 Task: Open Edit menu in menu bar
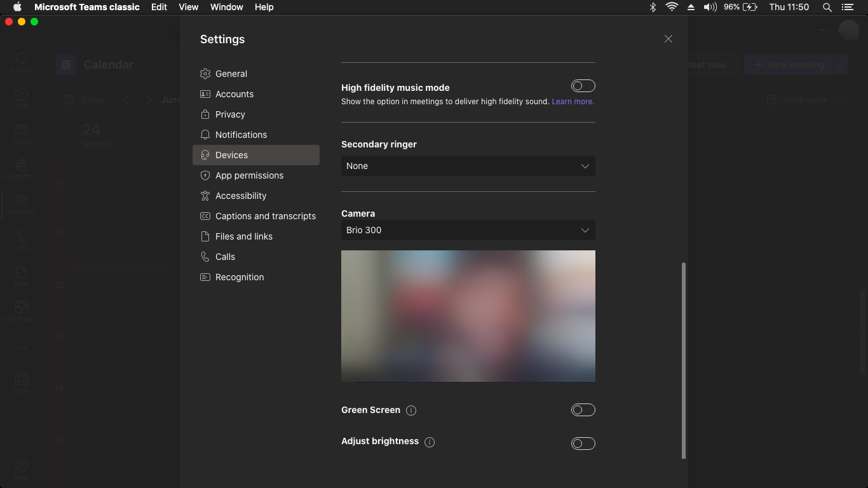159,7
